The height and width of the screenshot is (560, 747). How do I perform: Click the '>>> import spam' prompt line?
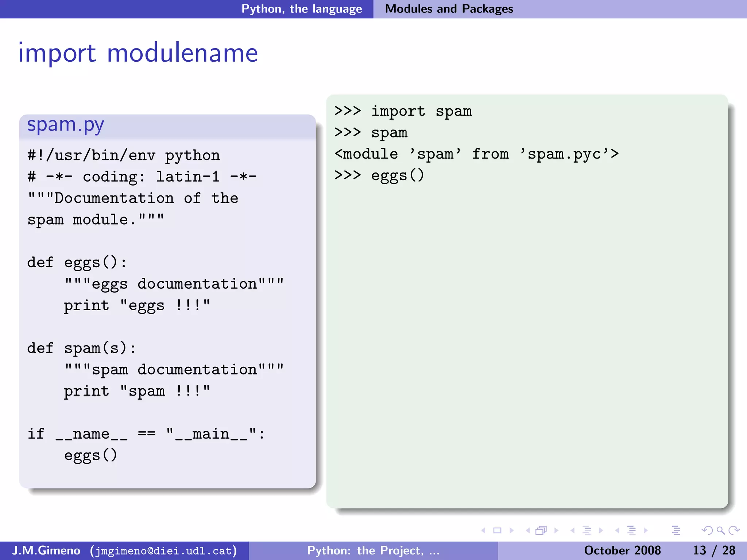(x=403, y=111)
